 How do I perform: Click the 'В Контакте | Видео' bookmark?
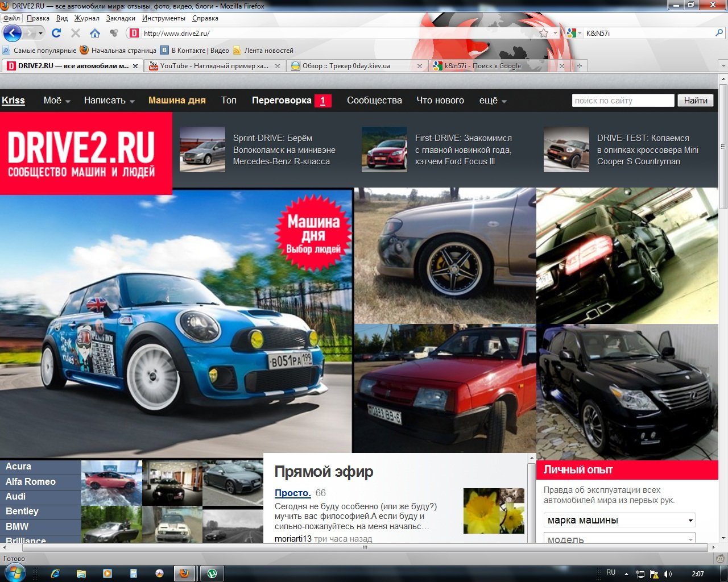pyautogui.click(x=195, y=51)
